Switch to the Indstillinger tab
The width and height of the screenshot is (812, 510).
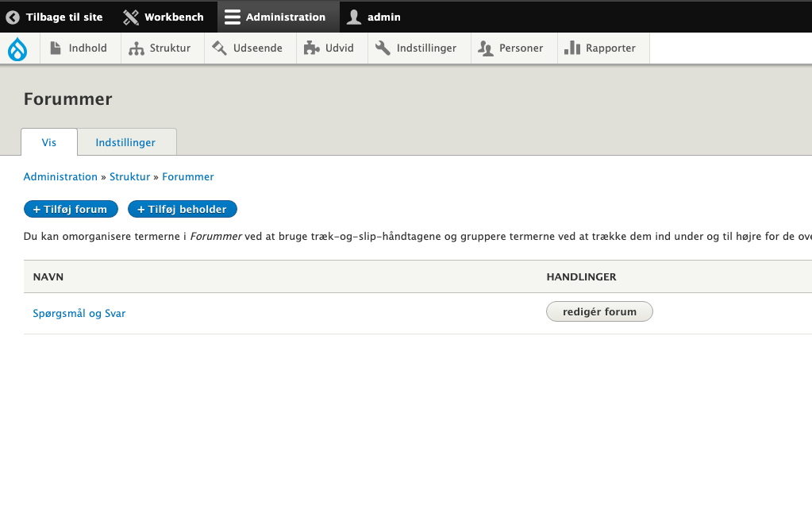[x=125, y=143]
